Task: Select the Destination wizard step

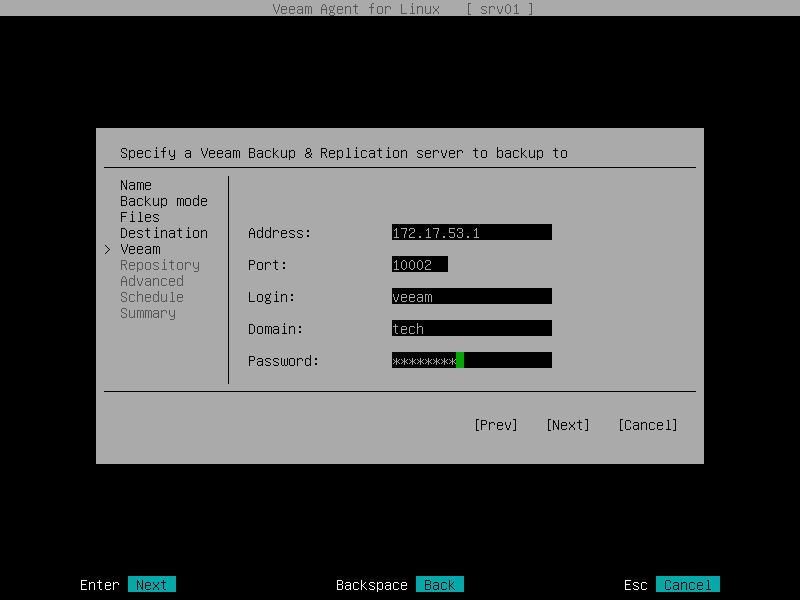Action: tap(164, 233)
